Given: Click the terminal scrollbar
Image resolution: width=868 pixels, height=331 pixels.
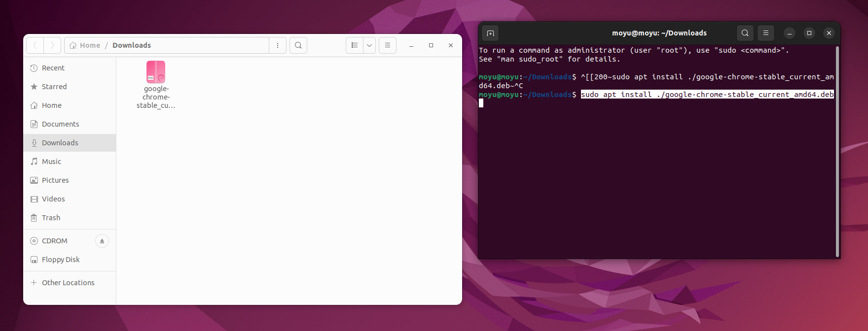Looking at the screenshot, I should point(837,152).
